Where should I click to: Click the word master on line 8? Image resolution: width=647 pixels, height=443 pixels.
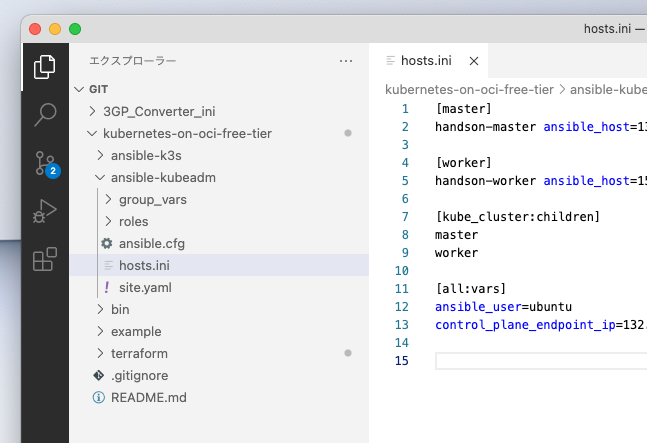coord(456,235)
